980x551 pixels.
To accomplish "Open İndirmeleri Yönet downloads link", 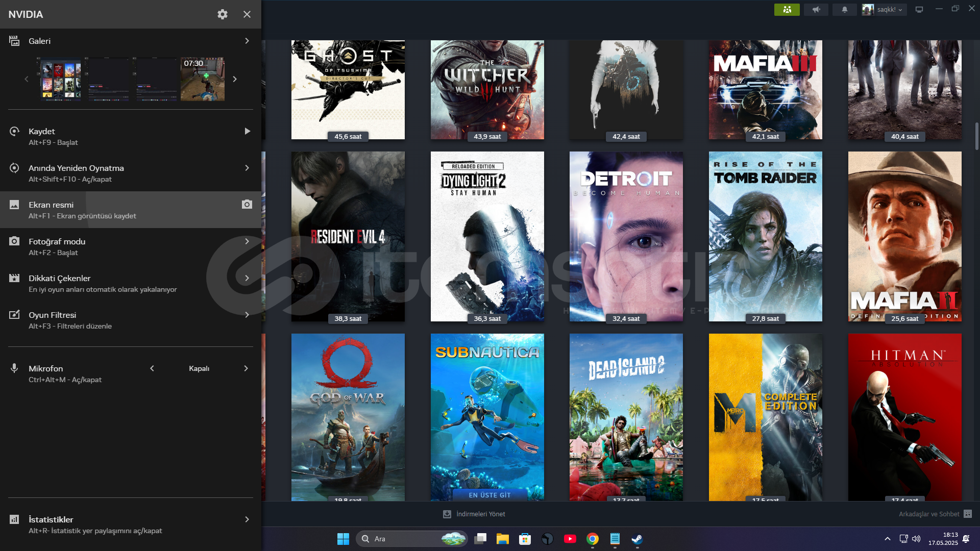I will click(474, 514).
